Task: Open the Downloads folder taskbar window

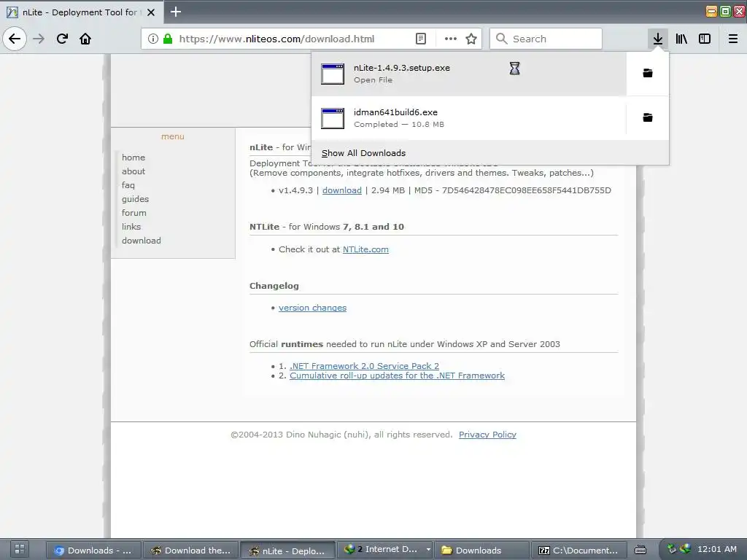Action: tap(481, 550)
